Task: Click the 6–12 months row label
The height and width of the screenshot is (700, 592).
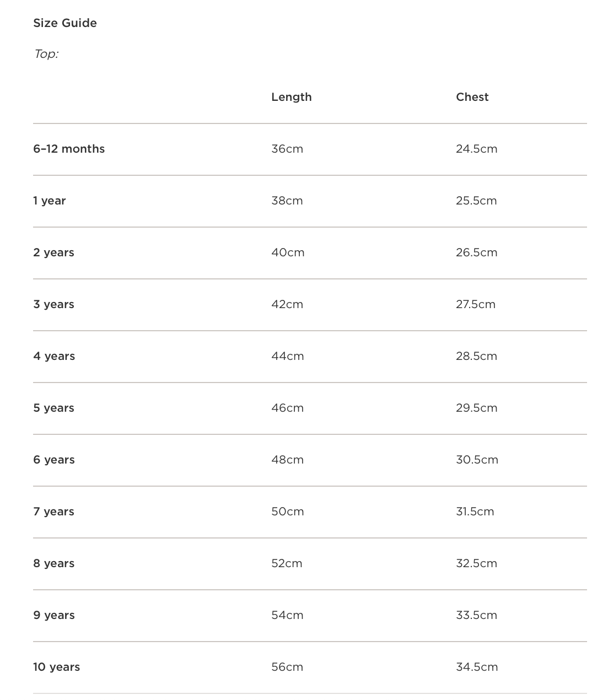Action: pos(69,149)
